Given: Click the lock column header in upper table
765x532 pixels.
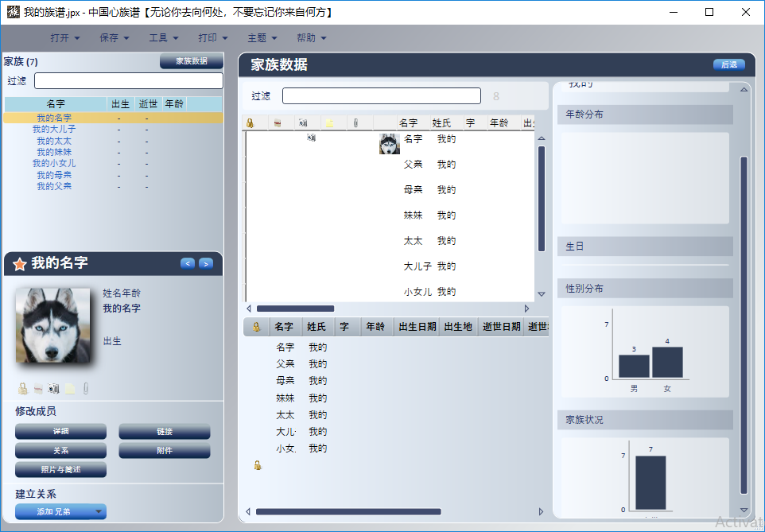Looking at the screenshot, I should click(x=250, y=123).
